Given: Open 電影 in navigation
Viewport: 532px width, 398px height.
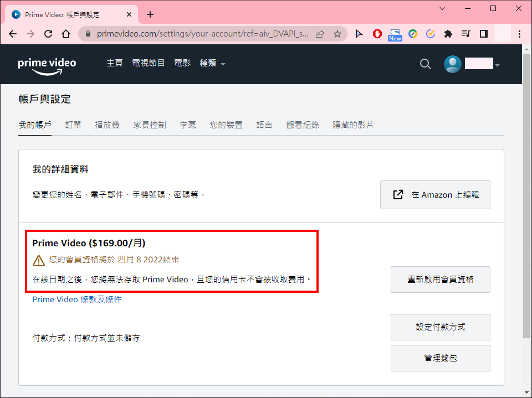Looking at the screenshot, I should pyautogui.click(x=182, y=63).
